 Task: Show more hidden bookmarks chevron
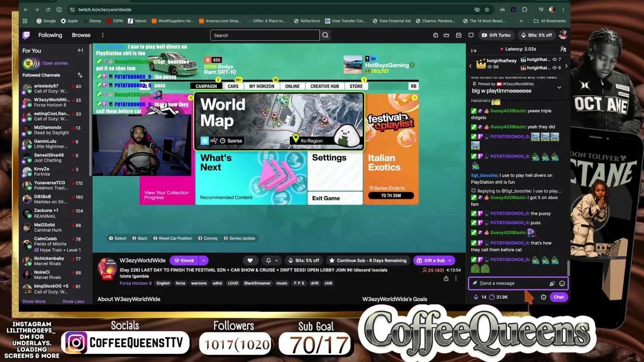pos(521,21)
